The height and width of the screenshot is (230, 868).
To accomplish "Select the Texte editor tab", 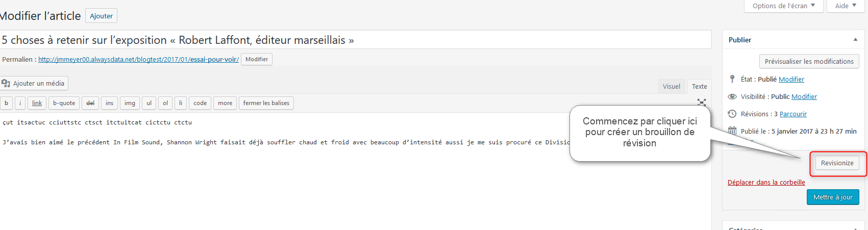I will [699, 86].
